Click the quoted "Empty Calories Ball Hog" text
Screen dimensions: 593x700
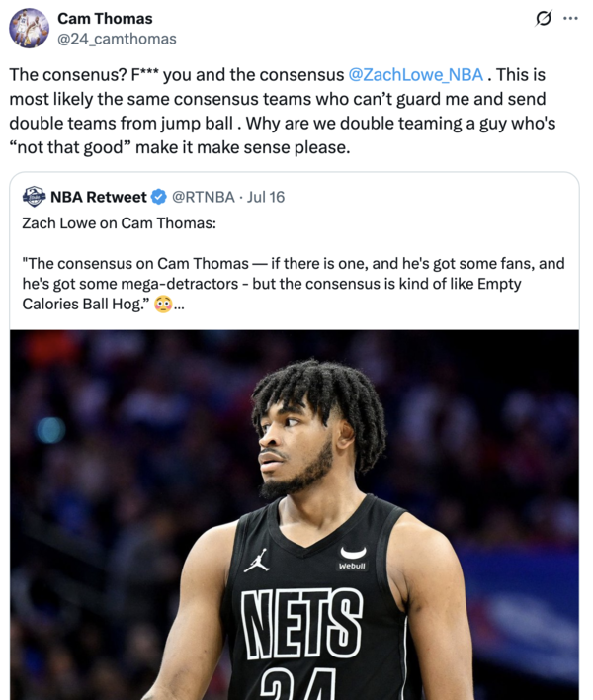click(89, 305)
